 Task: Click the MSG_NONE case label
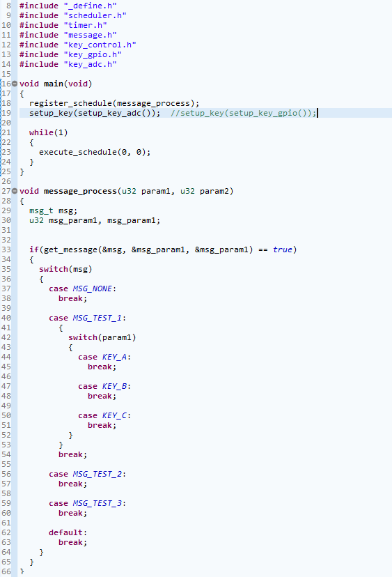point(82,288)
